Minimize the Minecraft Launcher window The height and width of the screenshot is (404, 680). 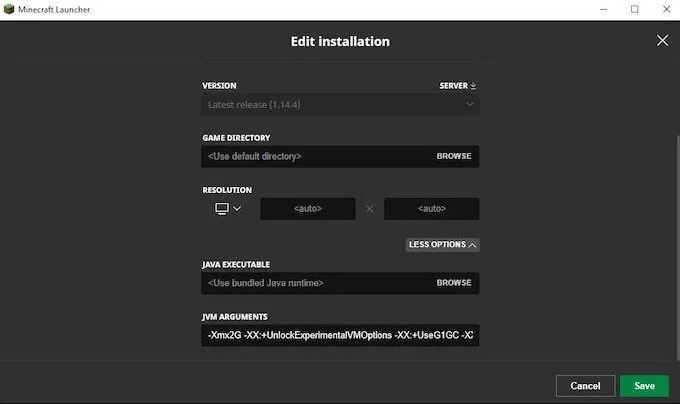pyautogui.click(x=603, y=9)
